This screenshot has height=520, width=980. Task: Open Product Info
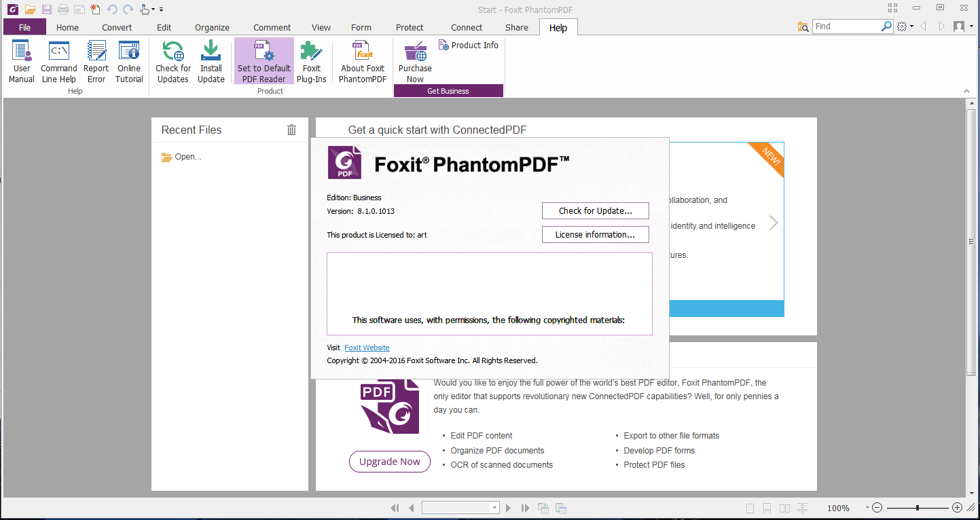(x=469, y=45)
